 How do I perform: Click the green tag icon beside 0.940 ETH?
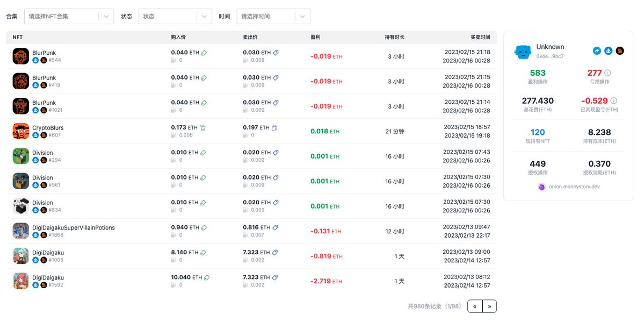pyautogui.click(x=204, y=227)
